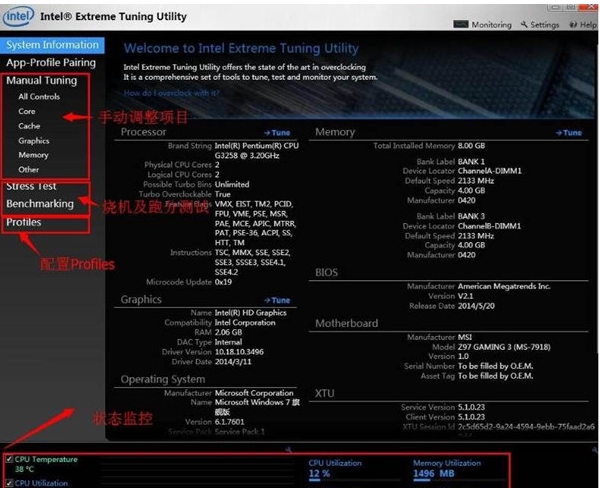Open App-Profile Pairing section
600x488 pixels.
(x=51, y=62)
